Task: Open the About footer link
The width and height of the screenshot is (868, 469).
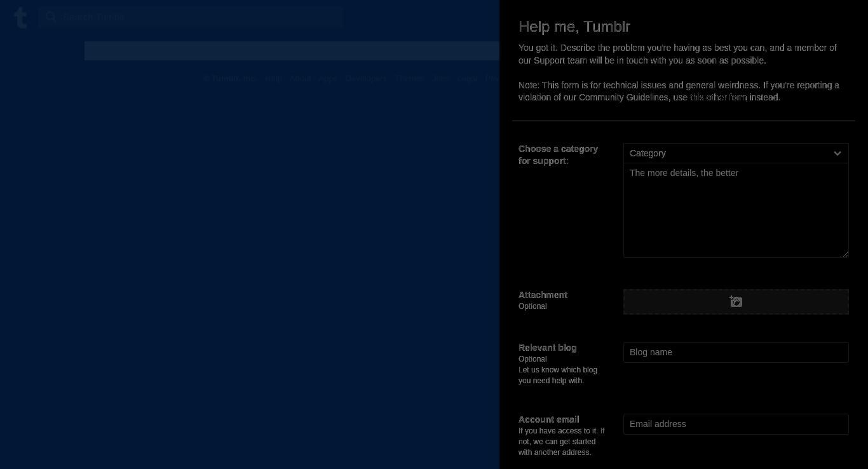Action: point(300,79)
